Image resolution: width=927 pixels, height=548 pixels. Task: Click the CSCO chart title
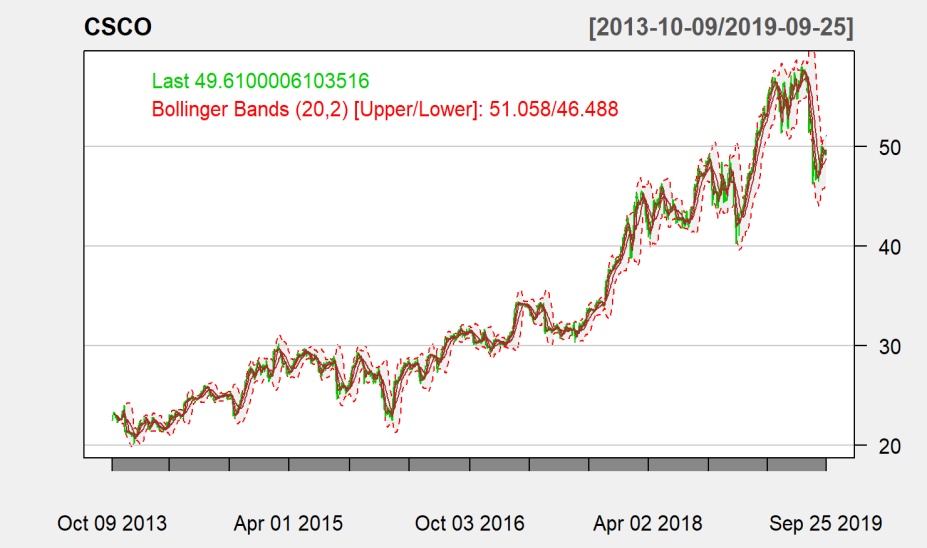[117, 28]
